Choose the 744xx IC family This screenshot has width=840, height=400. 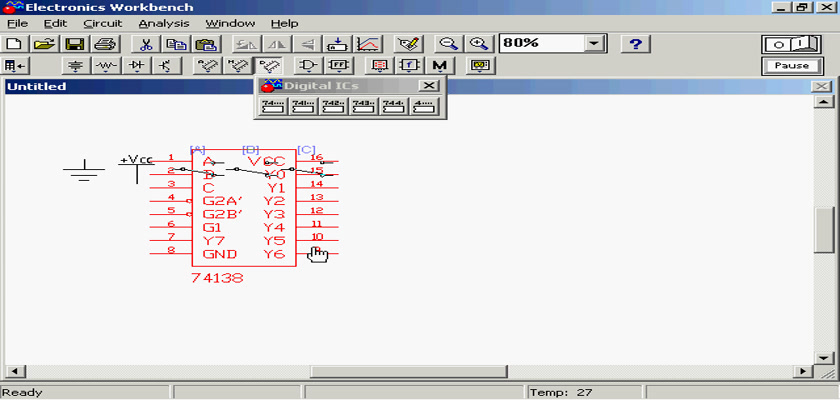click(x=394, y=107)
